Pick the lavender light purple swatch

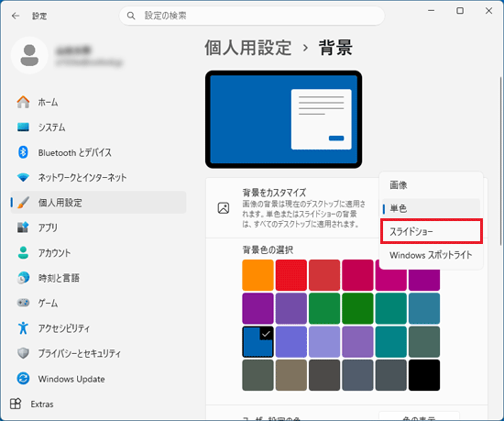[324, 341]
